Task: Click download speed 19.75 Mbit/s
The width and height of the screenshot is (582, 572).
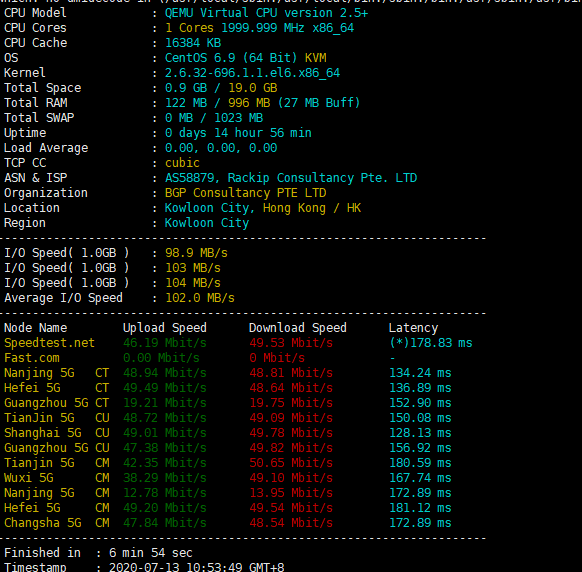Action: point(291,403)
